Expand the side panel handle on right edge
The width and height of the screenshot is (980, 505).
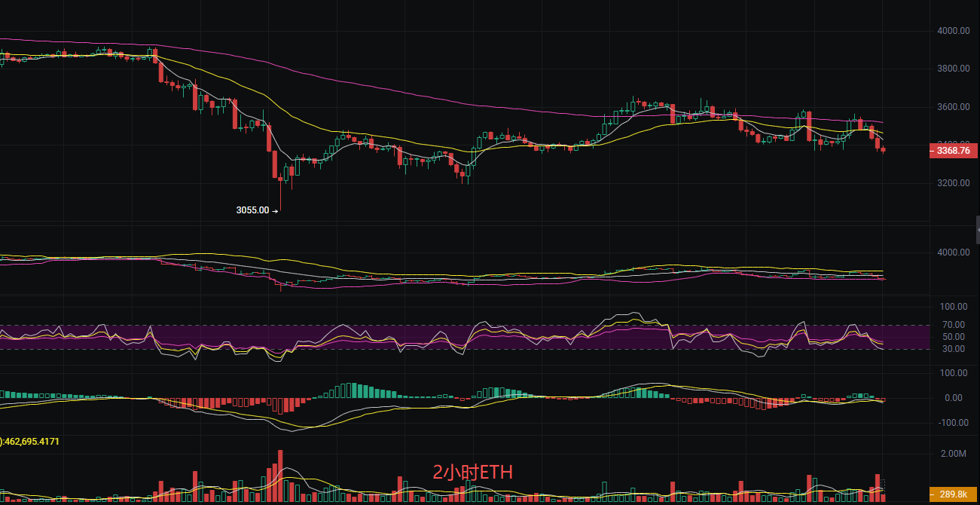pos(976,229)
